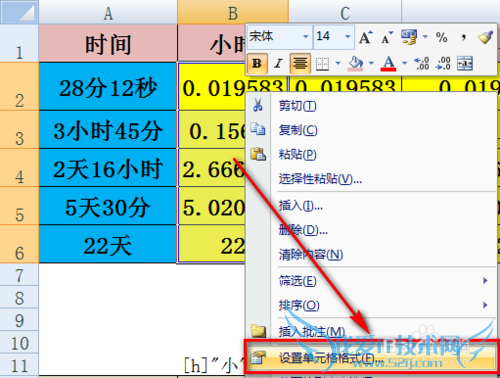Screen dimensions: 500x378
Task: Open accounting format dropdown arrow
Action: [425, 37]
